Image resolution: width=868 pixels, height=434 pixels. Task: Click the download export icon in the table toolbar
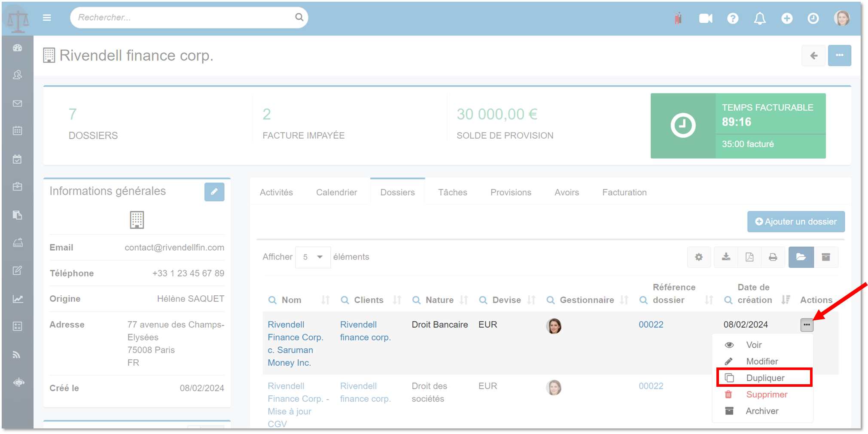(726, 257)
